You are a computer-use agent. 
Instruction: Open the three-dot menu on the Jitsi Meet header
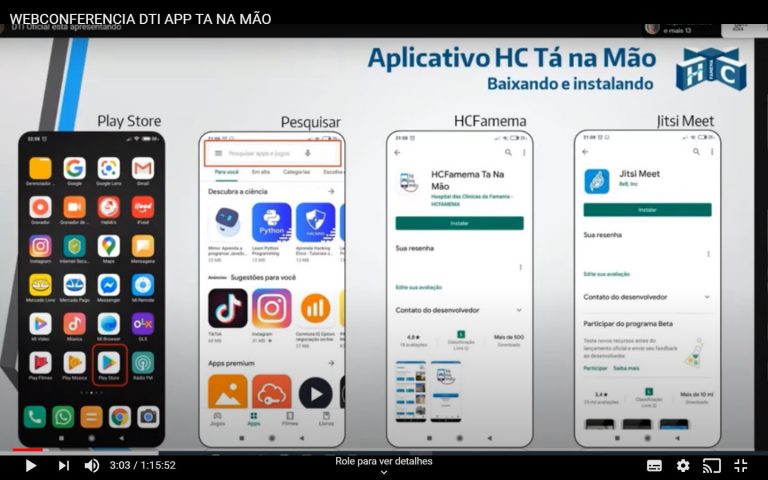(x=712, y=152)
